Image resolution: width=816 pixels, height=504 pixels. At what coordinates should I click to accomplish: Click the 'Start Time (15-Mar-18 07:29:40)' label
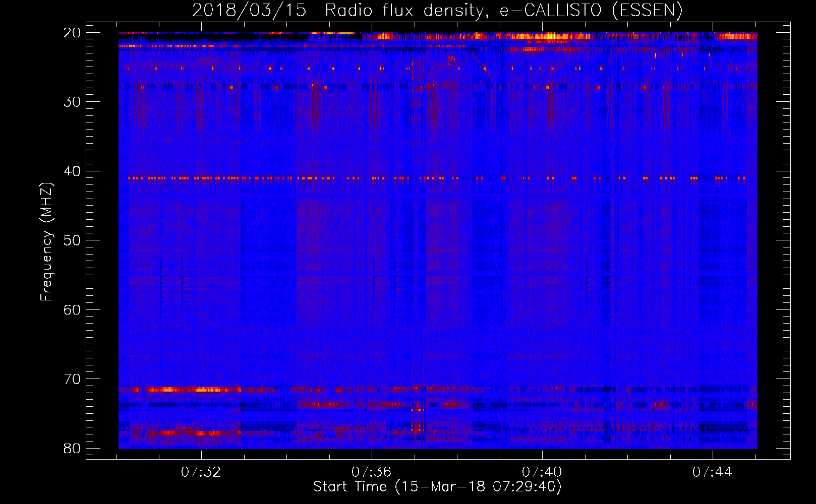point(437,487)
